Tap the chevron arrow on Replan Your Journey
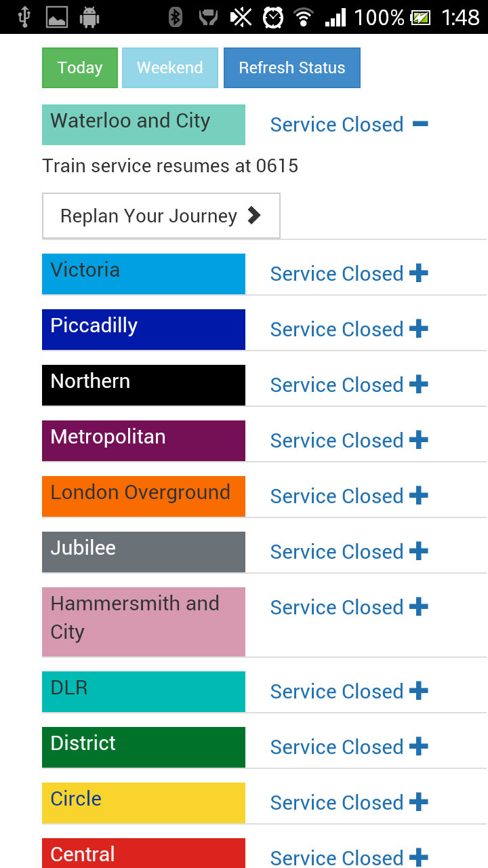The height and width of the screenshot is (868, 488). click(x=253, y=215)
